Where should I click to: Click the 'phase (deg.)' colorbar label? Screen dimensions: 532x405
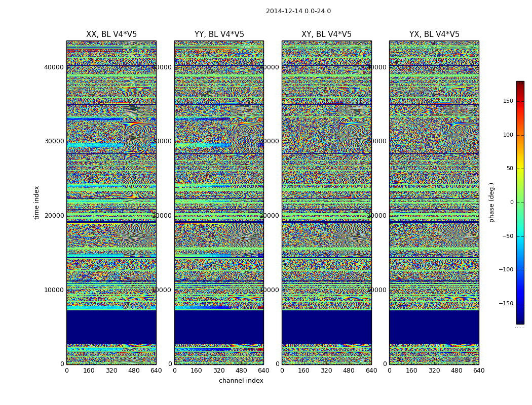(x=491, y=202)
